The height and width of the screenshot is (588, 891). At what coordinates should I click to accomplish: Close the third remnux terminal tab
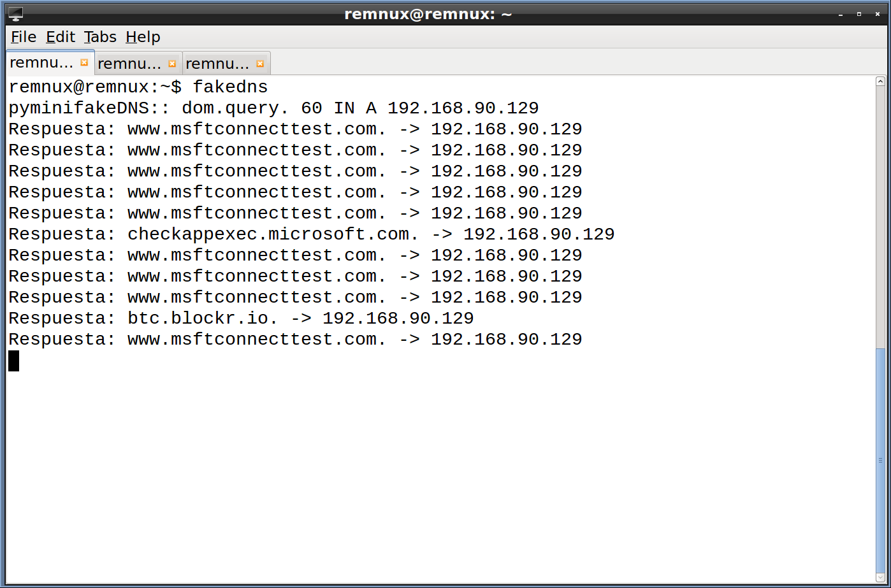pos(260,64)
